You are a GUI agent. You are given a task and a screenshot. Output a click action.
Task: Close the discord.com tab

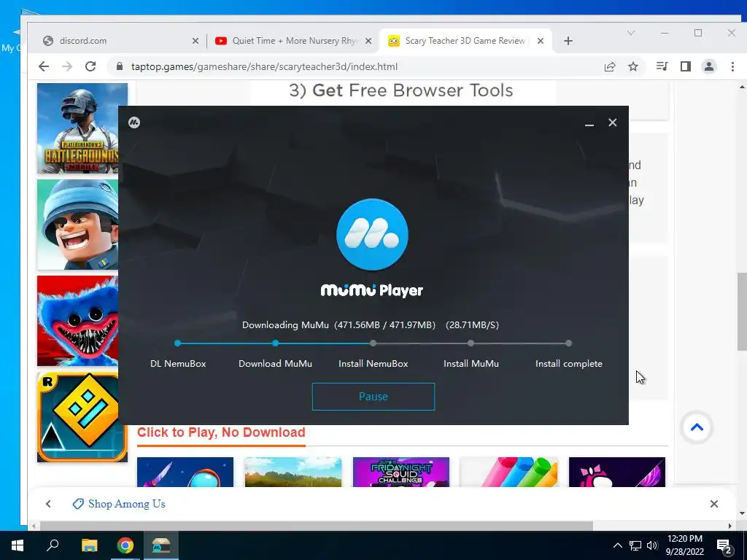tap(196, 41)
